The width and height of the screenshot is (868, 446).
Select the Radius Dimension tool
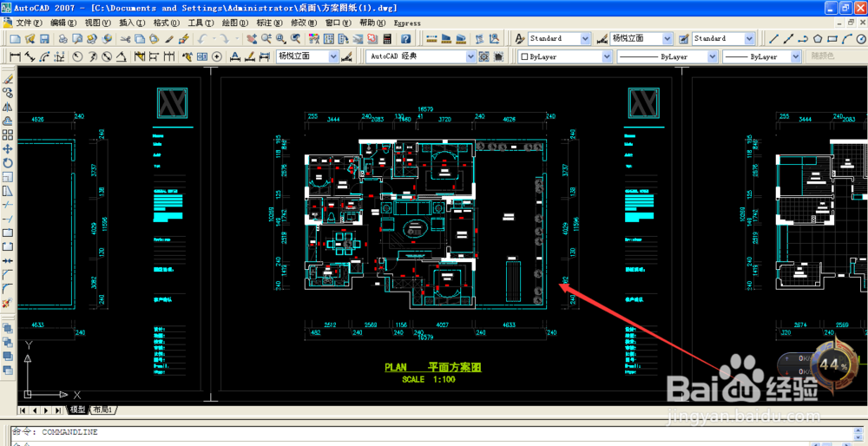77,56
